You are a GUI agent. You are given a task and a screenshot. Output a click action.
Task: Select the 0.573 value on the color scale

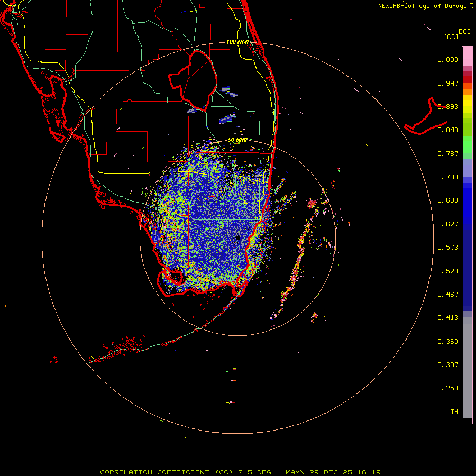pos(448,248)
